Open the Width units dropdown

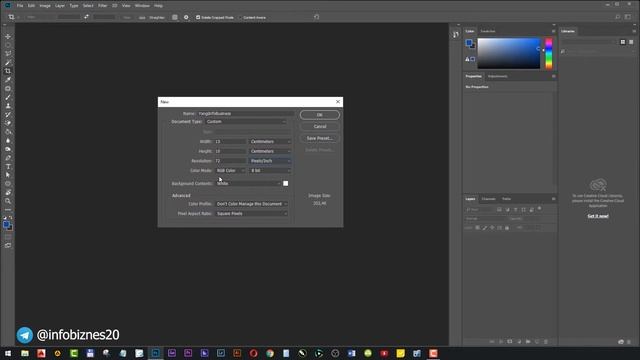(270, 141)
